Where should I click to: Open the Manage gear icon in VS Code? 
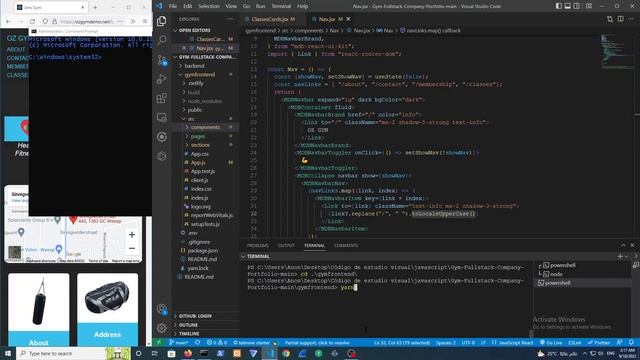(x=162, y=328)
